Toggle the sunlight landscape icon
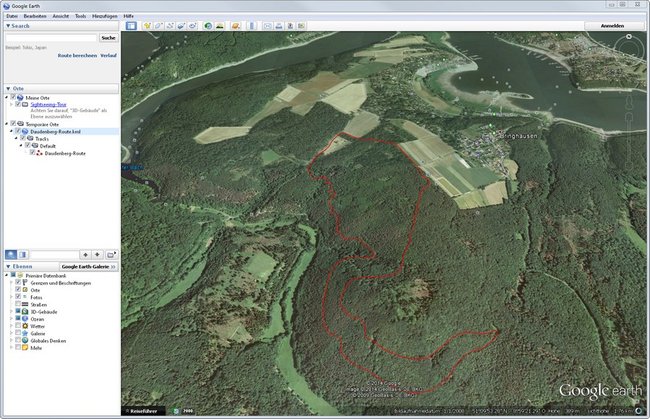This screenshot has height=419, width=650. (x=220, y=26)
